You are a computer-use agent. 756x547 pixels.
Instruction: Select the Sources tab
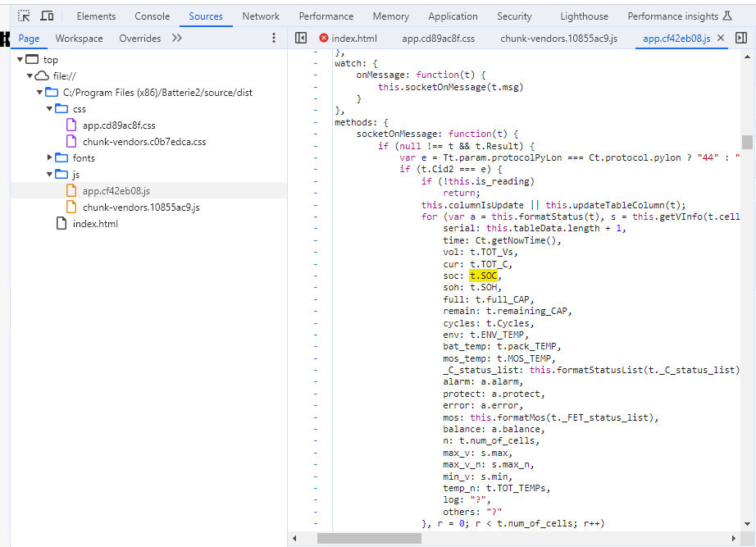(x=205, y=16)
